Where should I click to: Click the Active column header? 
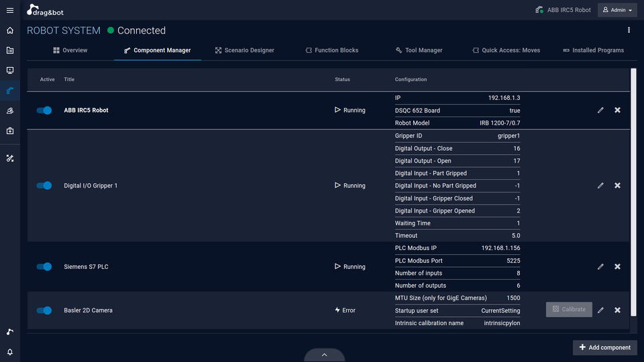pos(47,80)
